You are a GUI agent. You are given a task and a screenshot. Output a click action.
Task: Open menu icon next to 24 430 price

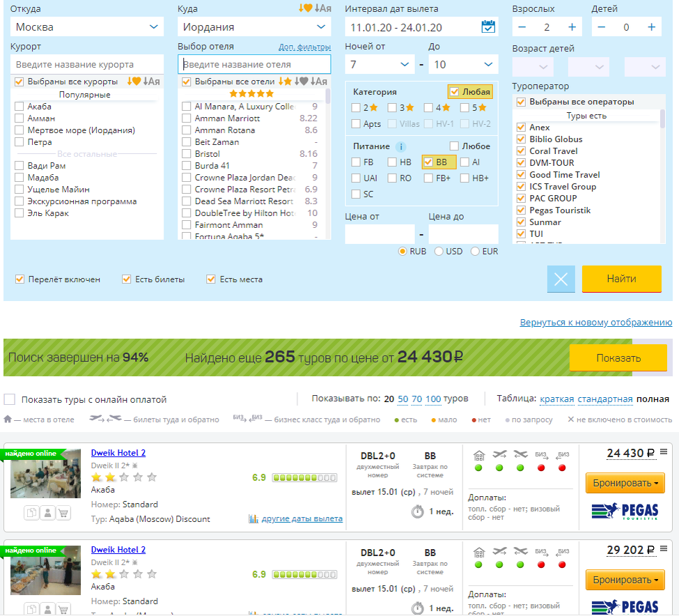(664, 452)
